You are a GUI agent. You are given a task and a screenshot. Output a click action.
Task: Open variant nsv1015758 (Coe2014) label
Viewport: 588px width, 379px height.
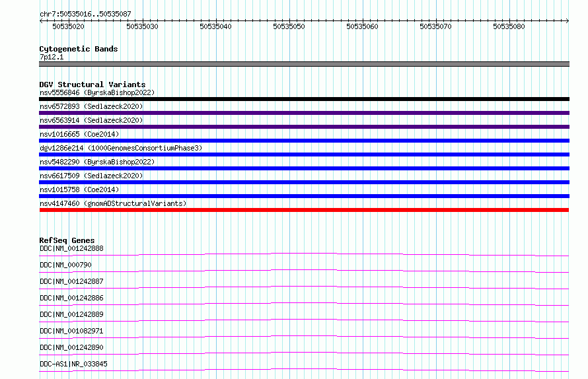pyautogui.click(x=79, y=189)
